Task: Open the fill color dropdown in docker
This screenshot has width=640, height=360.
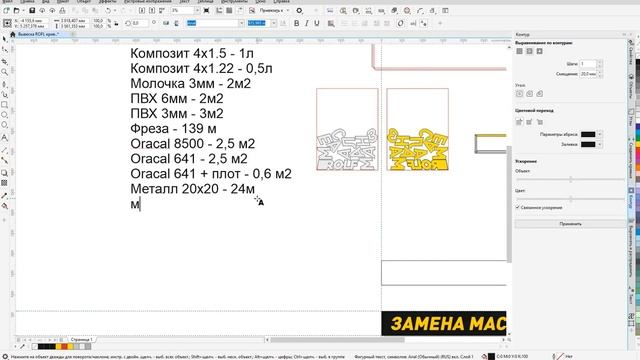Action: pos(600,144)
